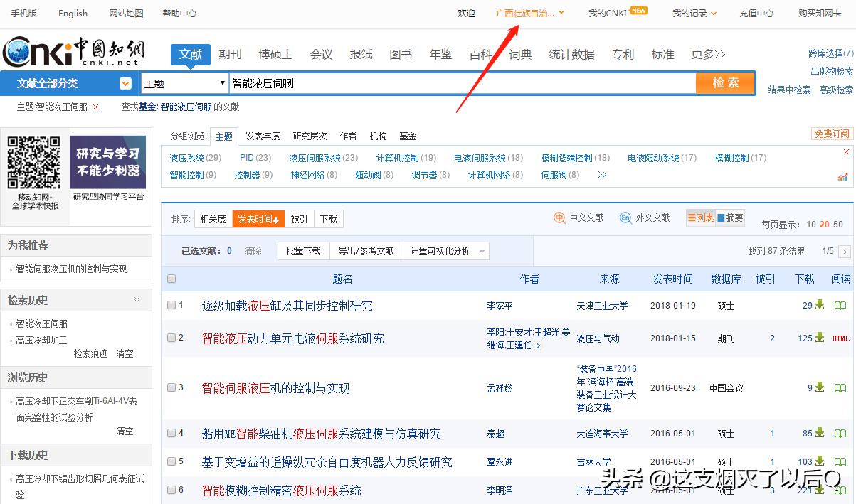
Task: Open the HTML view of result 2
Action: (840, 338)
